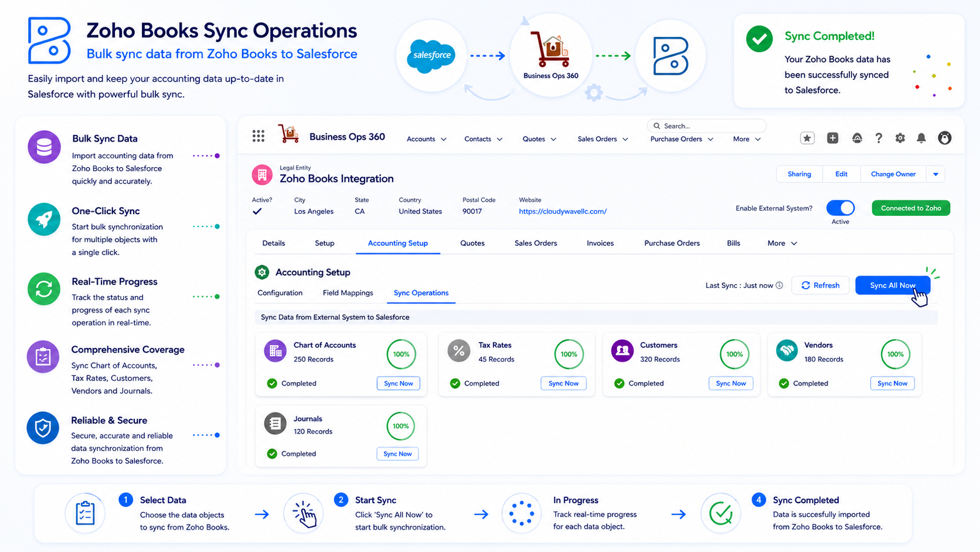Viewport: 980px width, 552px height.
Task: Click the Search input field
Action: 707,126
